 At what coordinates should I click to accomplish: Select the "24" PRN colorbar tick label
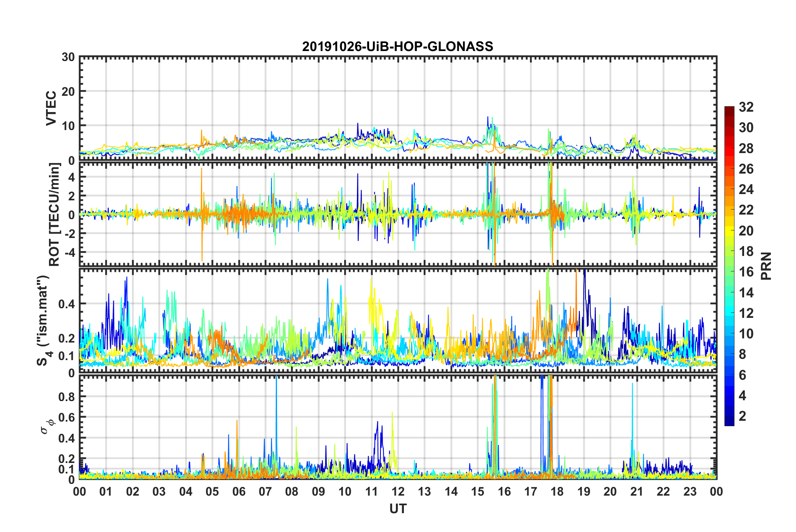coord(746,189)
